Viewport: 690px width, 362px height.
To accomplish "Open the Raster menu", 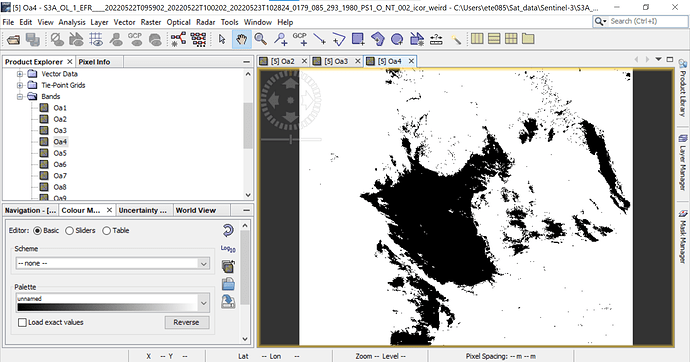I will [151, 22].
